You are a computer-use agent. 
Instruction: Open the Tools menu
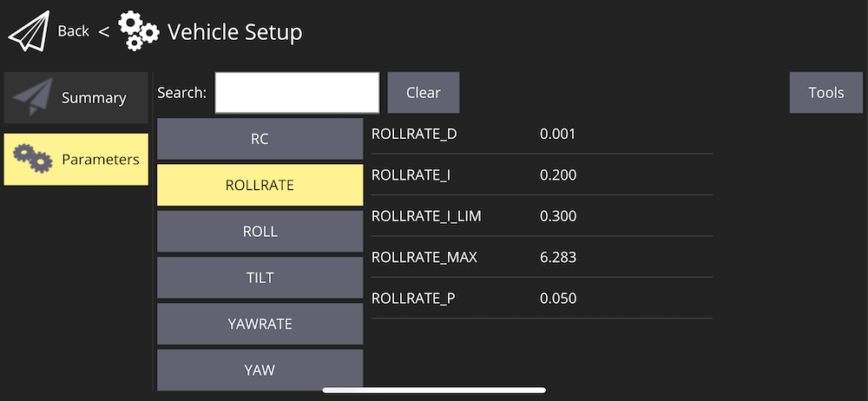(825, 93)
